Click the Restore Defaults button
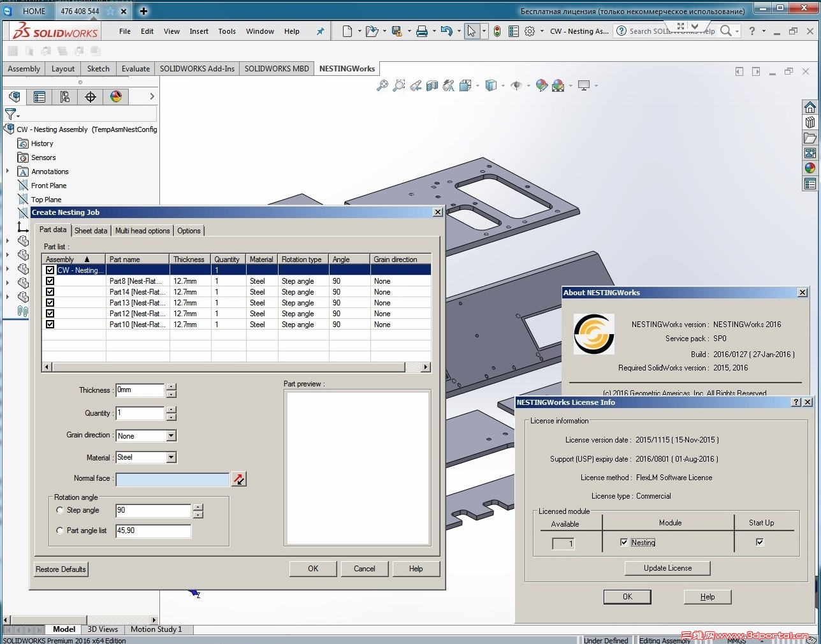This screenshot has width=821, height=644. (61, 569)
